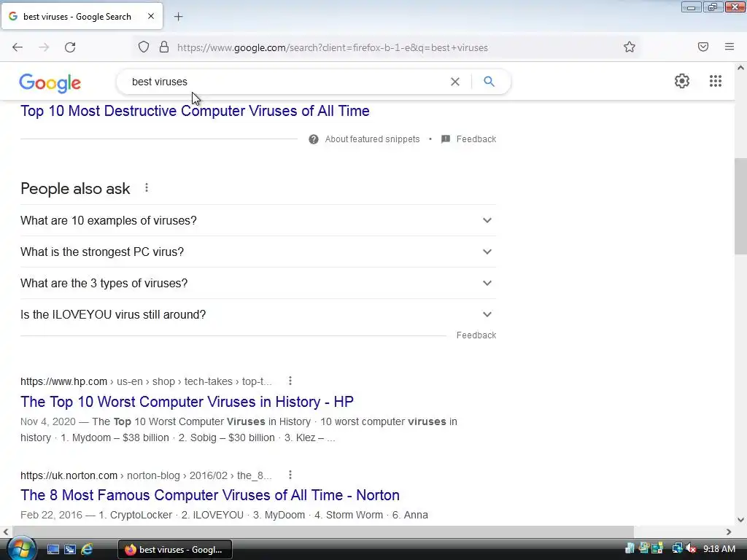Expand What is the strongest PC virus?
The width and height of the screenshot is (747, 560).
(258, 252)
